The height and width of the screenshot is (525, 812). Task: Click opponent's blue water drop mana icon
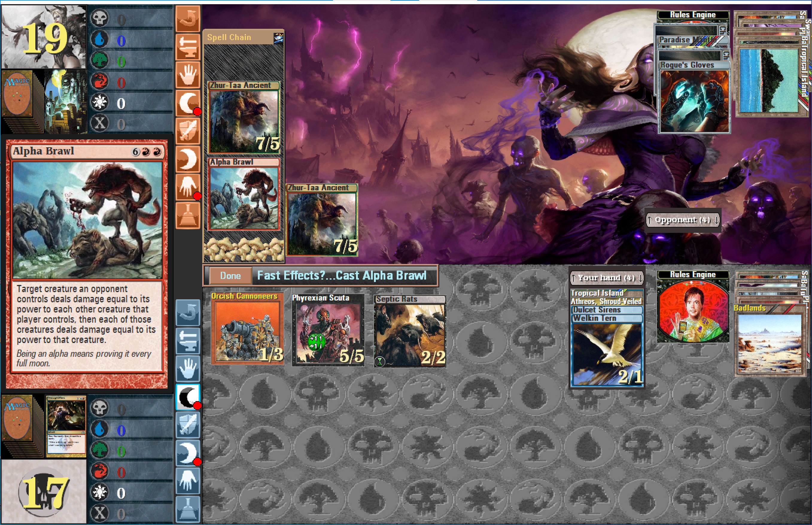[x=100, y=39]
